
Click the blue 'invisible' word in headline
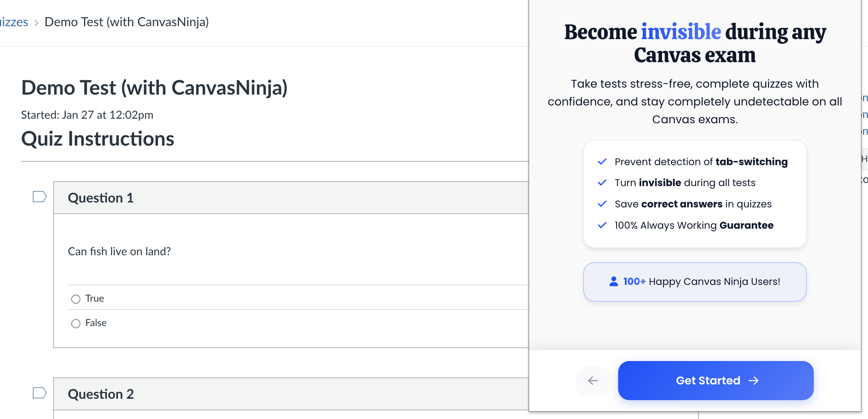(x=681, y=32)
